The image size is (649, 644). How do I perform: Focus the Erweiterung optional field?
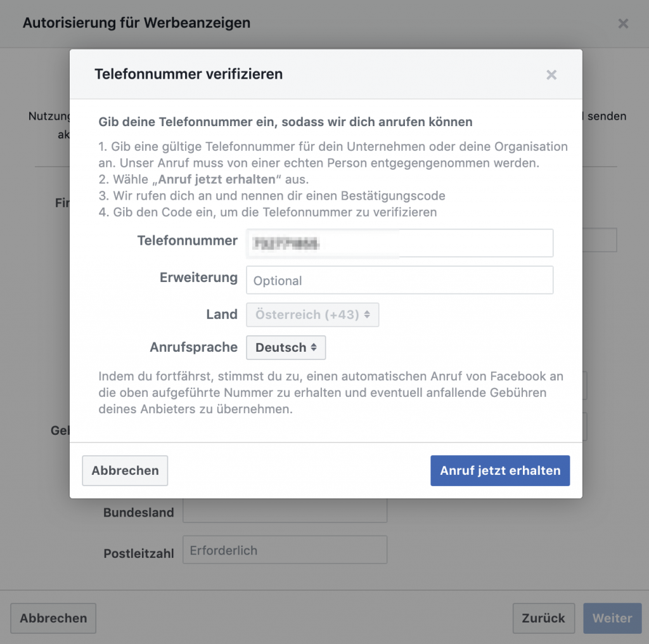point(399,280)
